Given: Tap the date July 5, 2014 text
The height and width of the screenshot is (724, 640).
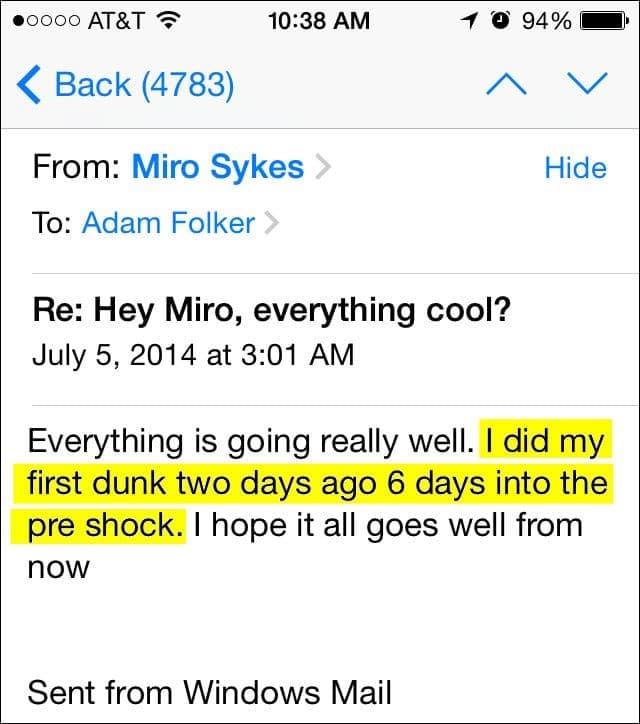Looking at the screenshot, I should coord(193,354).
